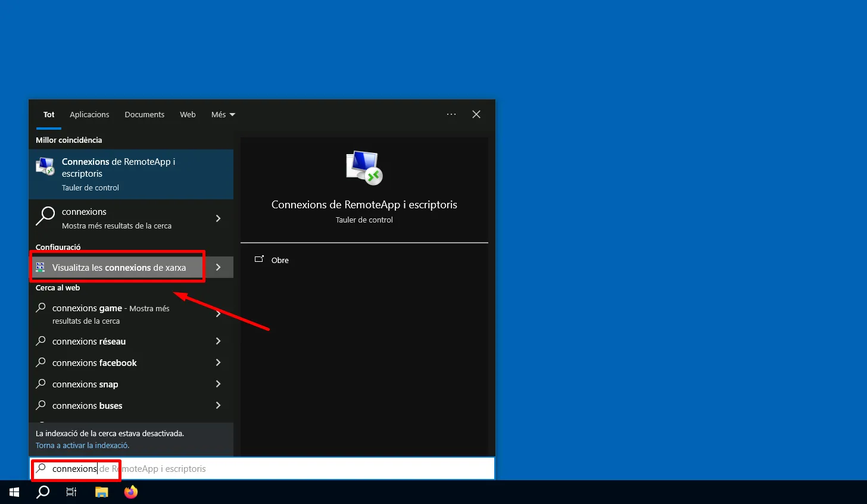Image resolution: width=867 pixels, height=504 pixels.
Task: Close the search panel
Action: [x=476, y=114]
